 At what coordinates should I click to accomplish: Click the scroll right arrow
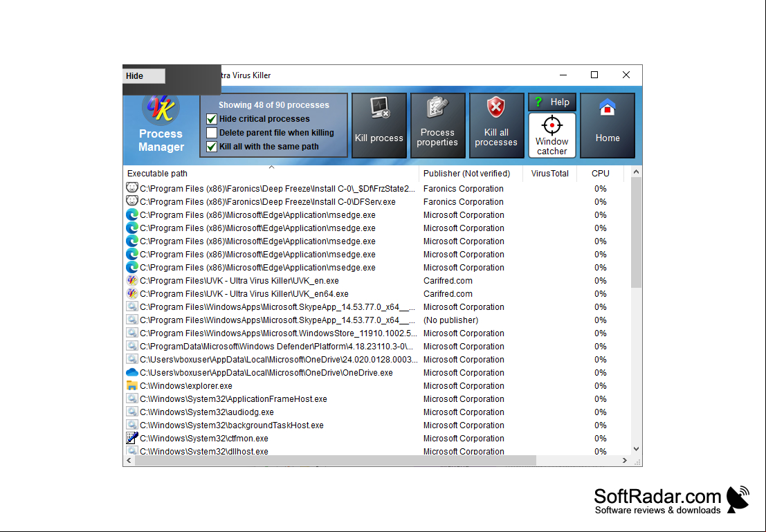624,460
